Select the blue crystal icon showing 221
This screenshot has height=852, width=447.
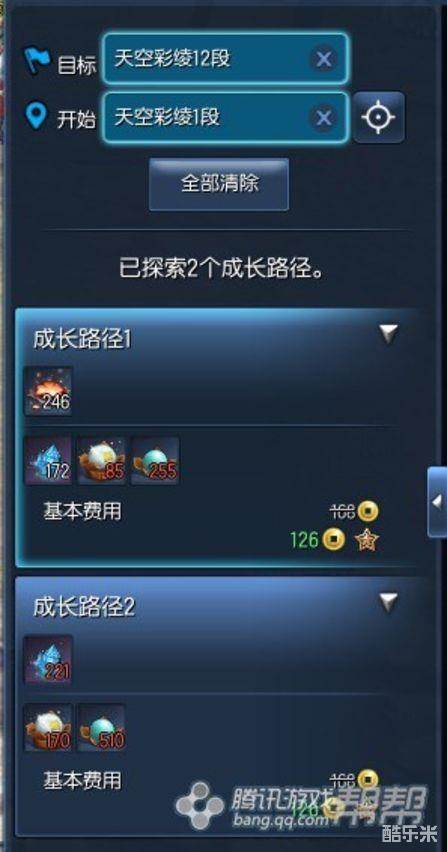tap(48, 660)
